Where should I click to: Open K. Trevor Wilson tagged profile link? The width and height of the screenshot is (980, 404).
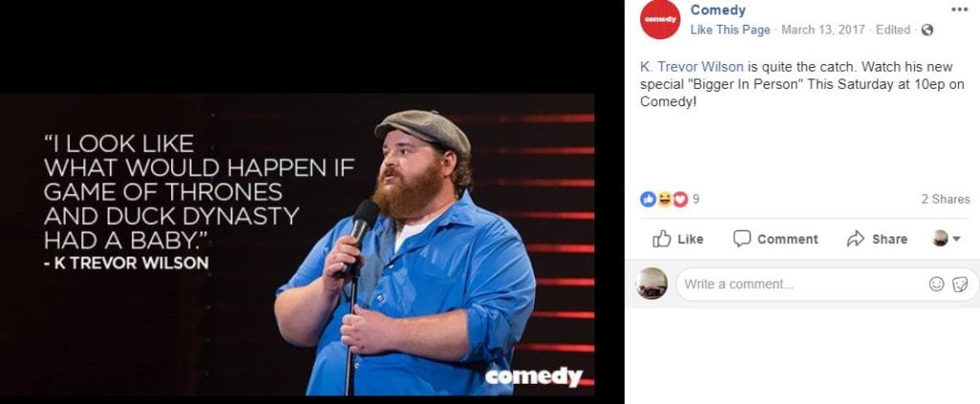(692, 67)
